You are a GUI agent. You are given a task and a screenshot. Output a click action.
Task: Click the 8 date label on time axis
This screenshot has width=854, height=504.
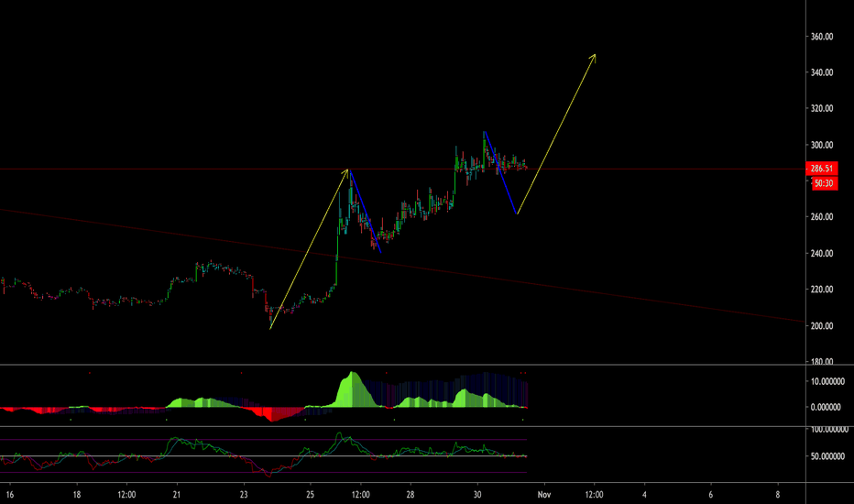[x=778, y=495]
